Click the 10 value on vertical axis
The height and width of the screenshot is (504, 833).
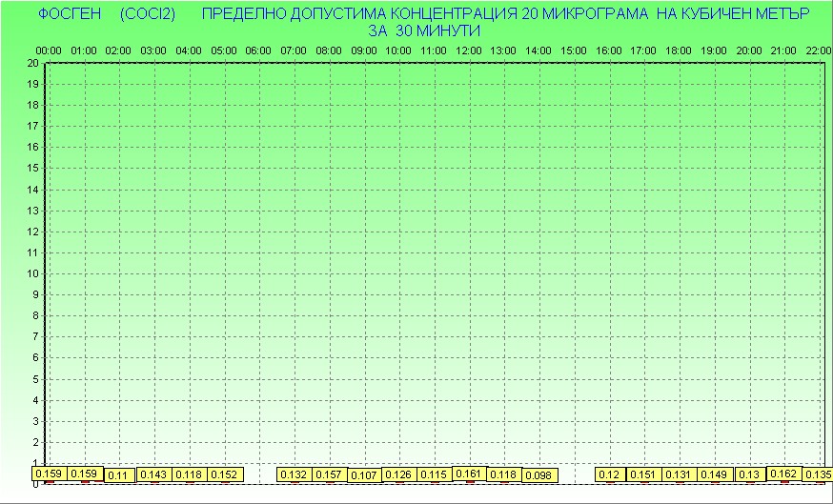[32, 273]
